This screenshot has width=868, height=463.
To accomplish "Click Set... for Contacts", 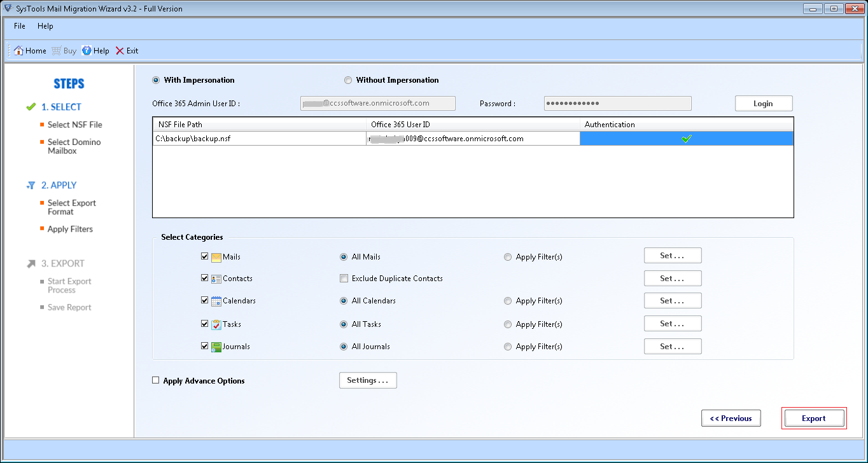I will tap(673, 279).
